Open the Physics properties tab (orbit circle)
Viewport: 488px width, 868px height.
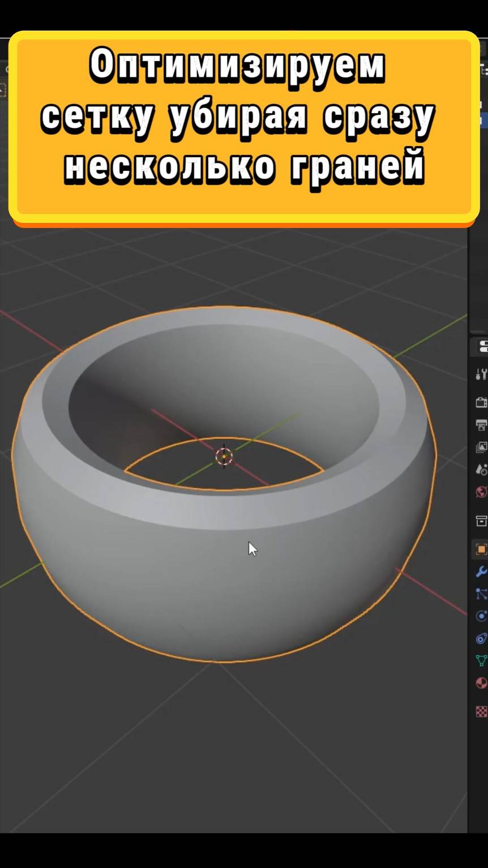click(x=481, y=616)
